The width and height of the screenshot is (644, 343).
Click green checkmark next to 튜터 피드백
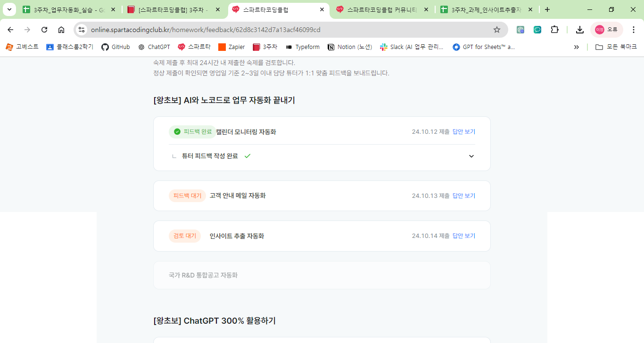248,156
